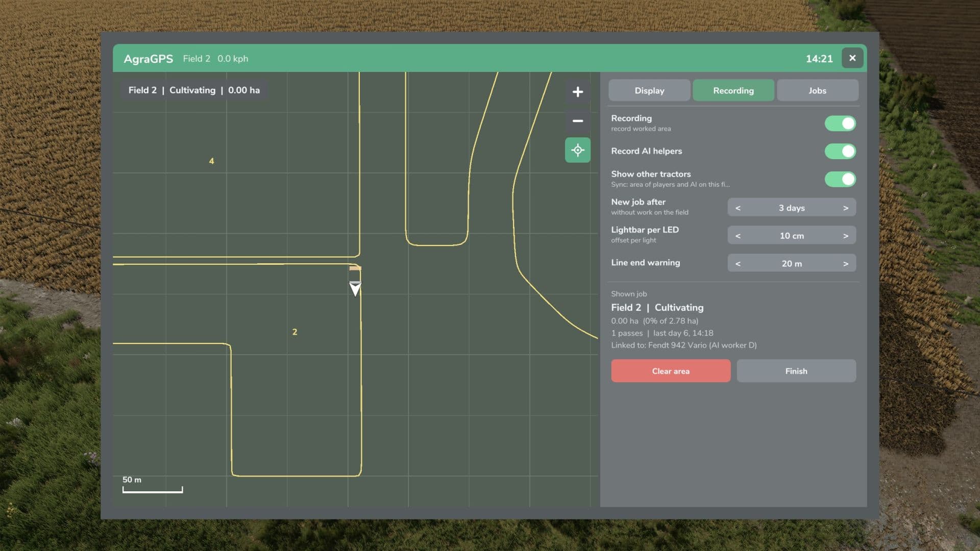Viewport: 980px width, 551px height.
Task: Click the AgraGPS title text
Action: pyautogui.click(x=149, y=59)
